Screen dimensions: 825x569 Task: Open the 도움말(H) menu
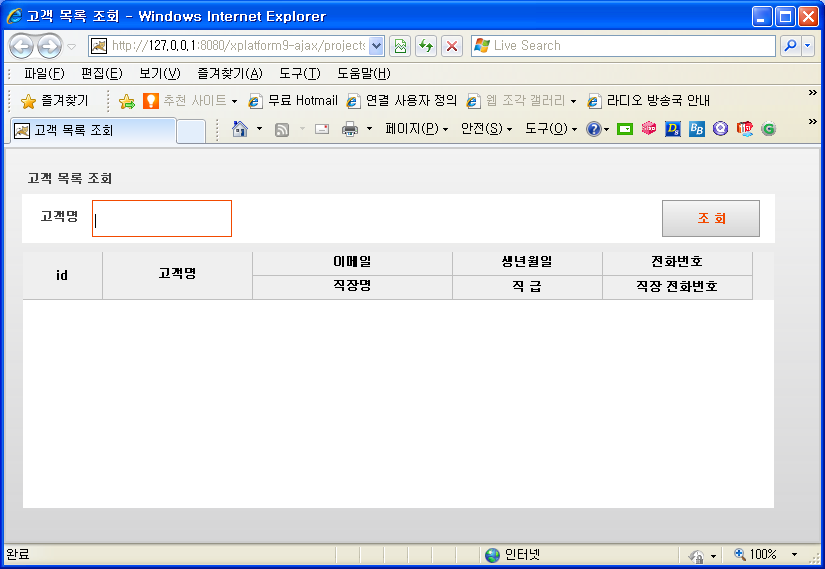(364, 74)
